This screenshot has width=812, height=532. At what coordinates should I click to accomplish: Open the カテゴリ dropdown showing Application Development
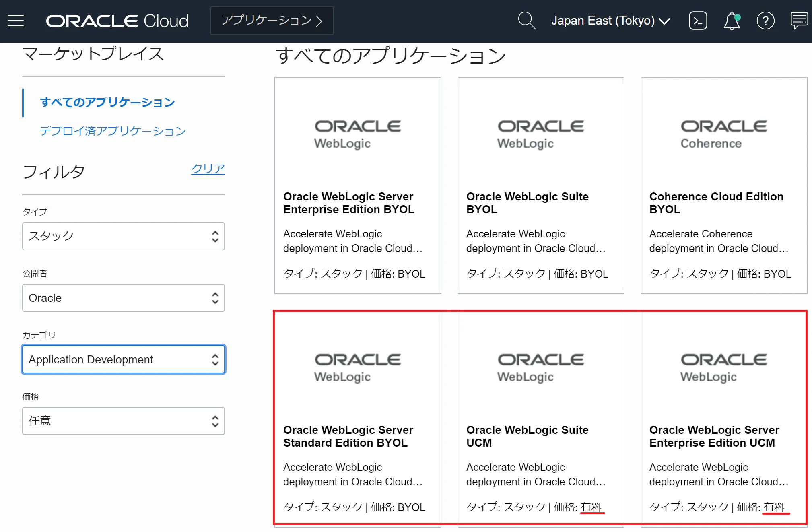tap(124, 359)
